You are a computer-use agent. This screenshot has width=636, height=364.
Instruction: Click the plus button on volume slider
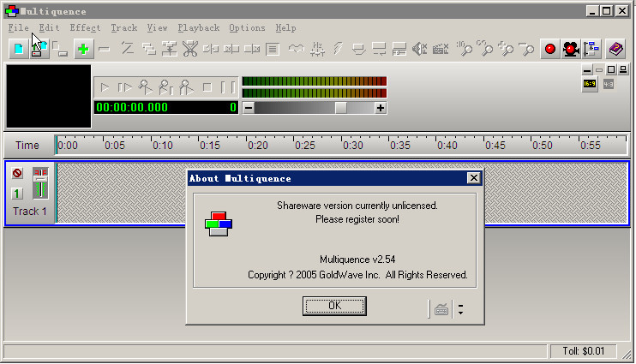[x=380, y=108]
